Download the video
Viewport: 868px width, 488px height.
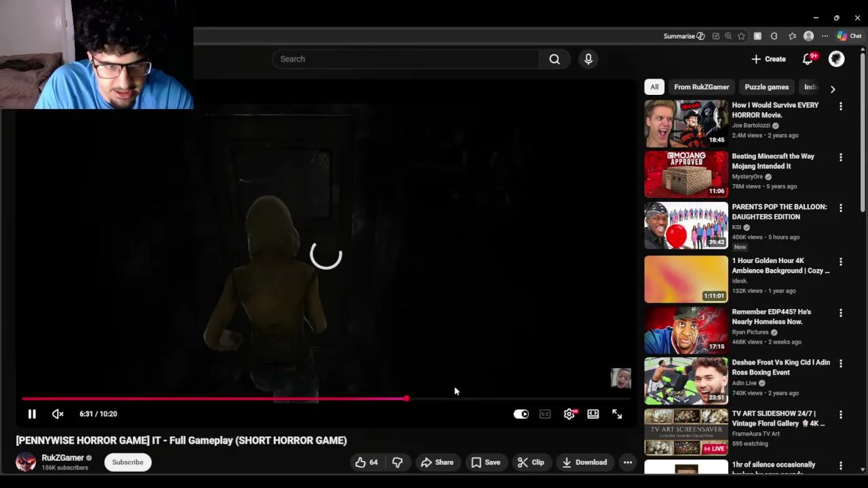coord(585,462)
